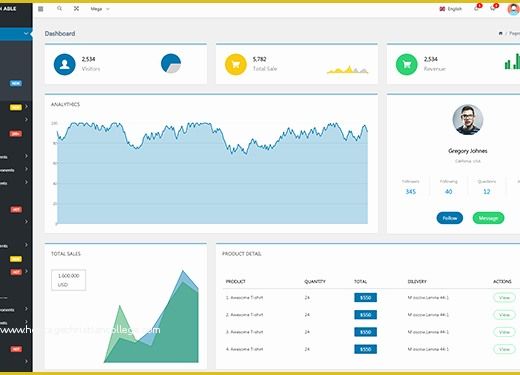Click the 1,600,000 USD value box
The height and width of the screenshot is (375, 520).
point(69,280)
